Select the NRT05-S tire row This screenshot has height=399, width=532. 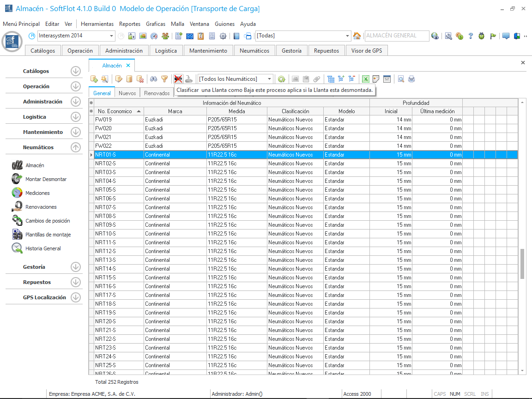[x=105, y=190]
